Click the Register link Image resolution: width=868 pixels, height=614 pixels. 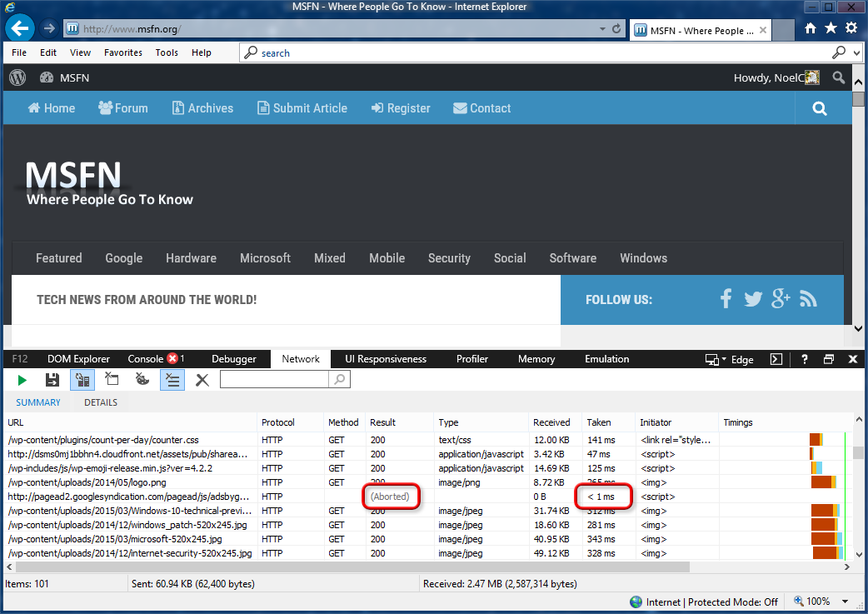click(401, 108)
